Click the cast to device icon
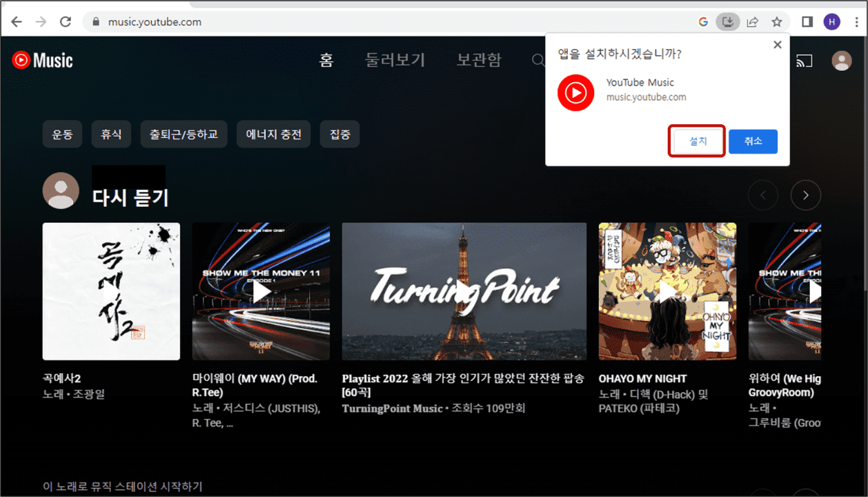The height and width of the screenshot is (497, 868). coord(804,61)
